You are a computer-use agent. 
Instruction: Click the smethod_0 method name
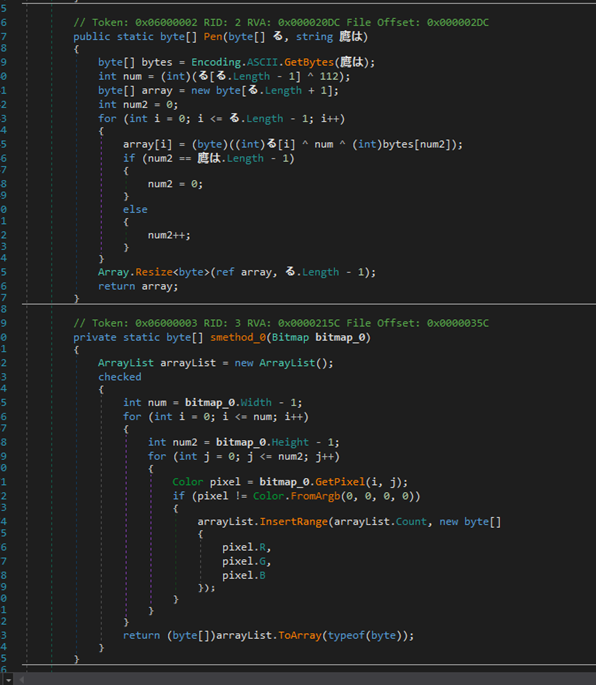click(238, 338)
